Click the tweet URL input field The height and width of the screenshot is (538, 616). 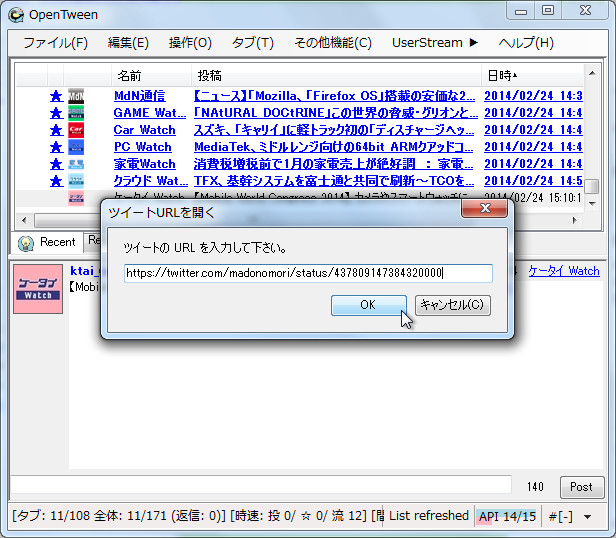point(308,273)
